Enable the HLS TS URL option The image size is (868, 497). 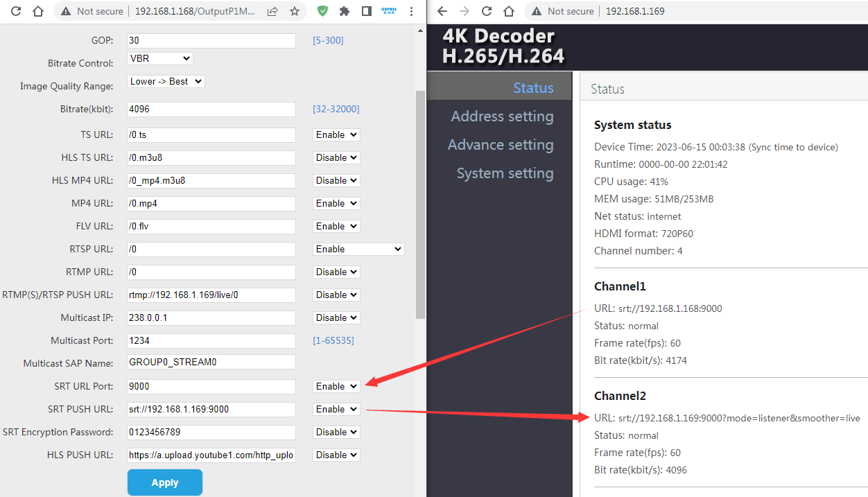click(x=336, y=157)
